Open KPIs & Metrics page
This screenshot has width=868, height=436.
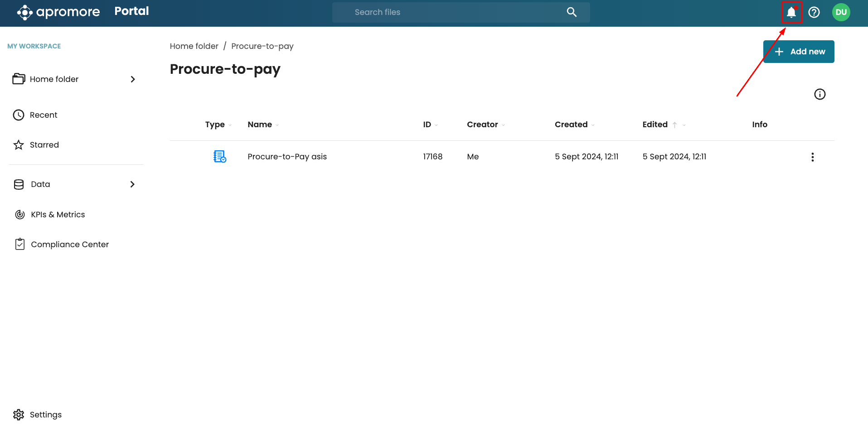58,215
